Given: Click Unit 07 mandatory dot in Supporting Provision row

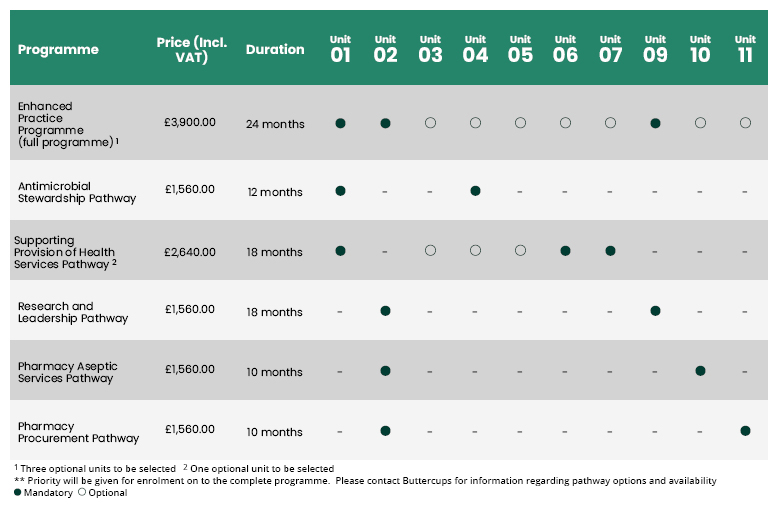Looking at the screenshot, I should coord(610,251).
